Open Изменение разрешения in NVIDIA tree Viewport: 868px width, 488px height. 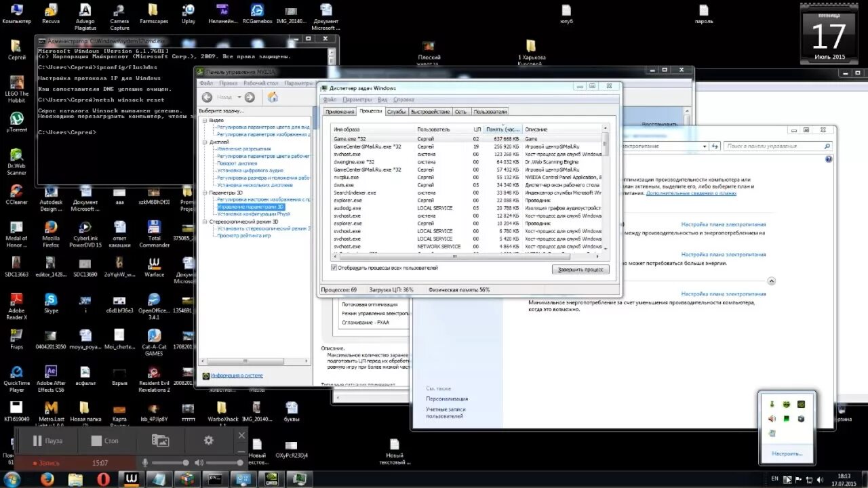pyautogui.click(x=243, y=148)
